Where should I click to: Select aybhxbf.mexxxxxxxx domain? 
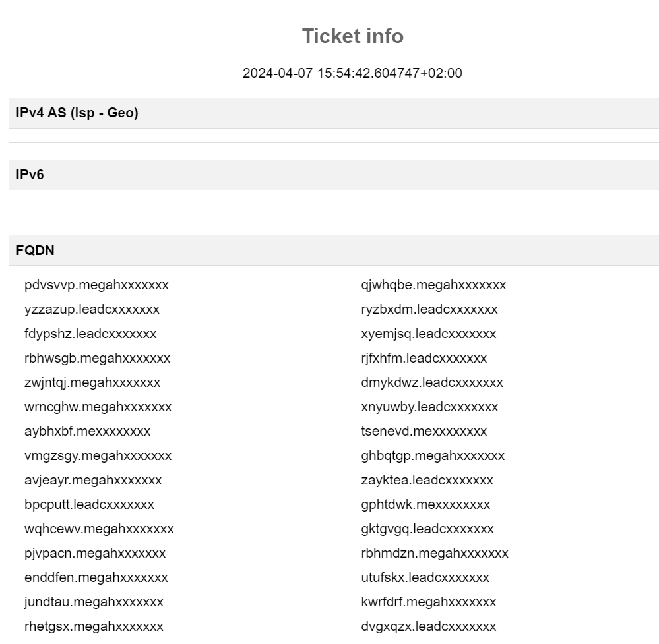coord(87,432)
